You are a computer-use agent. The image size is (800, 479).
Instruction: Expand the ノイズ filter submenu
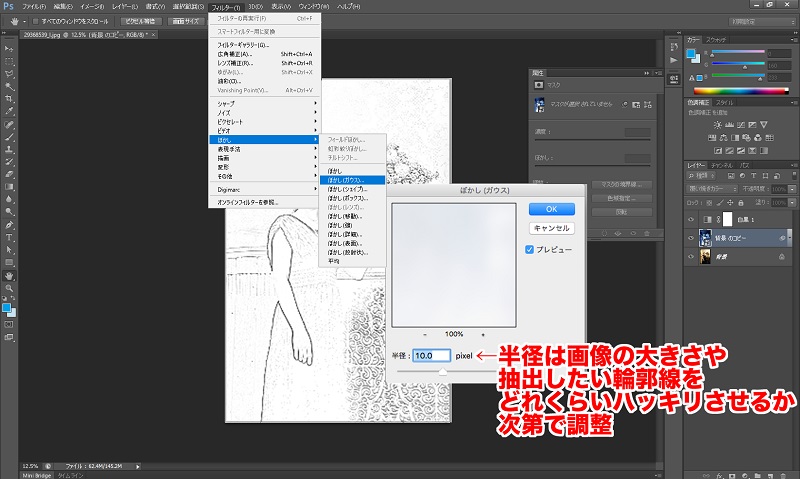[x=265, y=113]
